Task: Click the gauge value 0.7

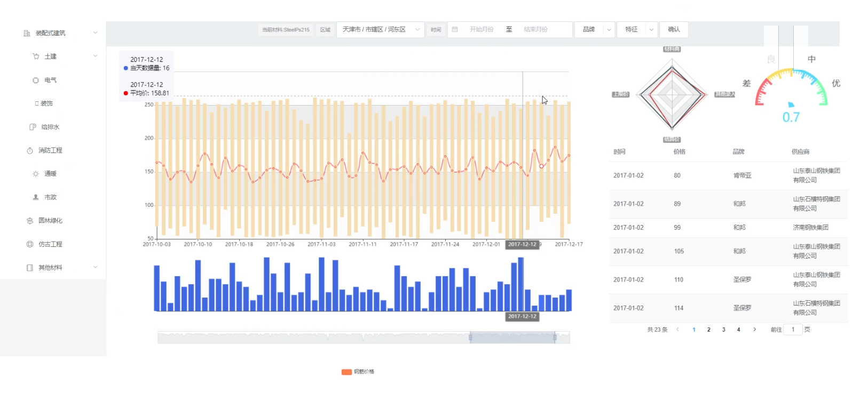Action: point(791,117)
